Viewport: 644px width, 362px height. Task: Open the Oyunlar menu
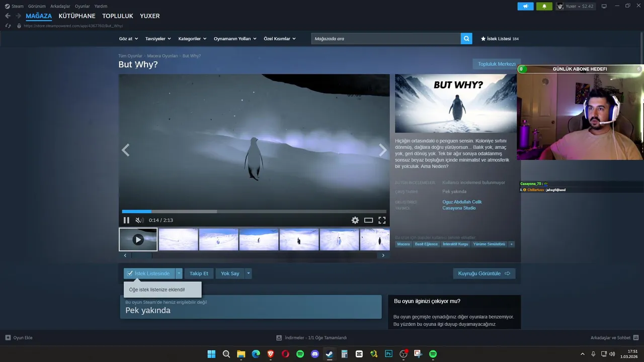pyautogui.click(x=83, y=6)
